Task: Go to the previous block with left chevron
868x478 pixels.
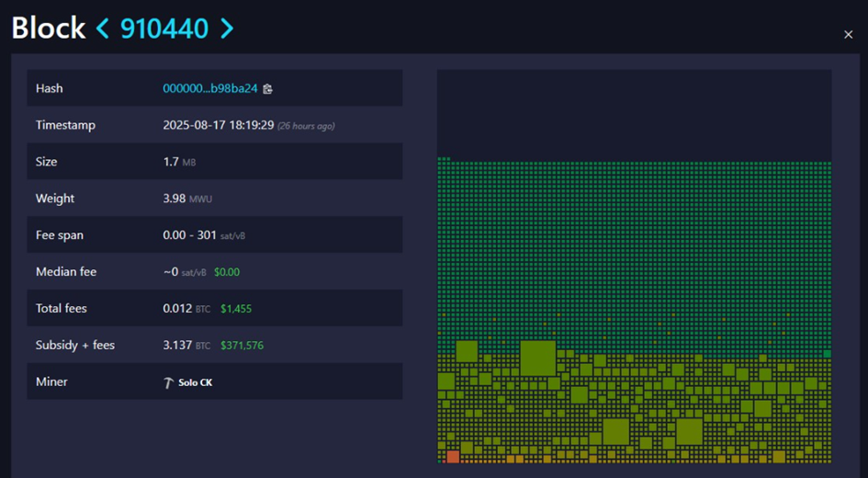Action: [103, 28]
